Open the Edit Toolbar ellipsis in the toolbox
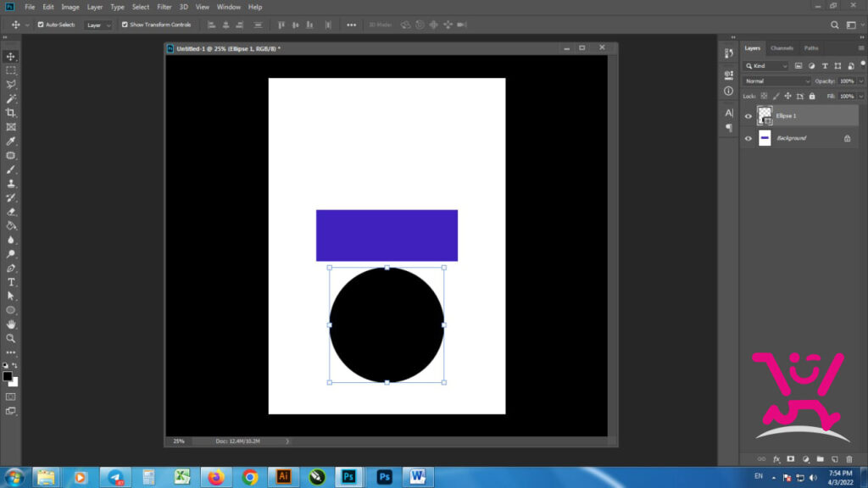The image size is (868, 488). (x=10, y=352)
